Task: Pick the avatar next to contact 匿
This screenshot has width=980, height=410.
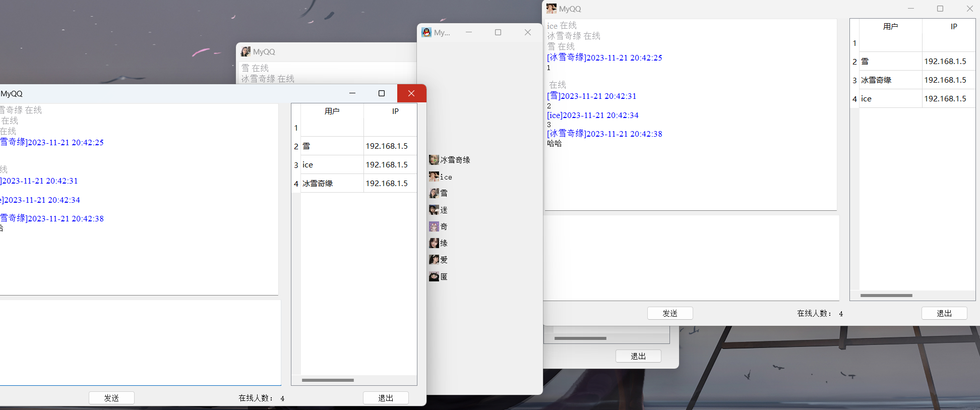Action: [x=434, y=276]
